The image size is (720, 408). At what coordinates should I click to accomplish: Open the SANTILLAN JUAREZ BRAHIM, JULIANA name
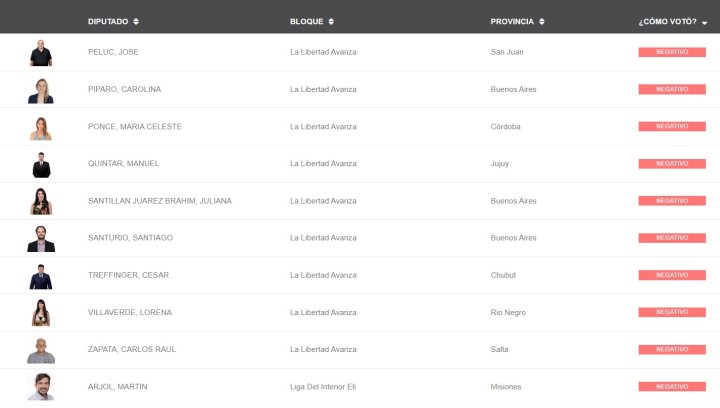click(x=160, y=201)
